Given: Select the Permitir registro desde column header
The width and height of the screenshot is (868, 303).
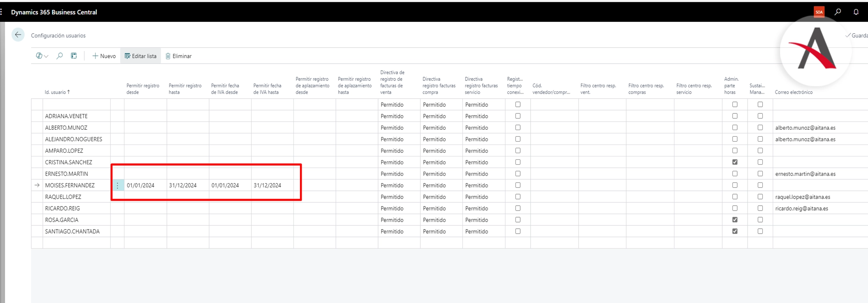Looking at the screenshot, I should (x=143, y=89).
